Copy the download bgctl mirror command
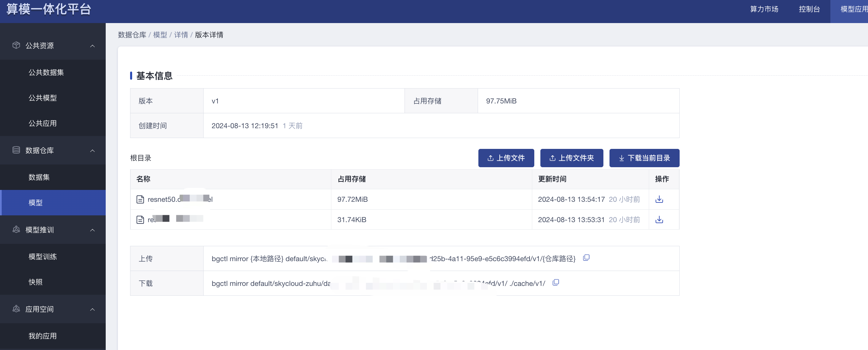 [556, 283]
